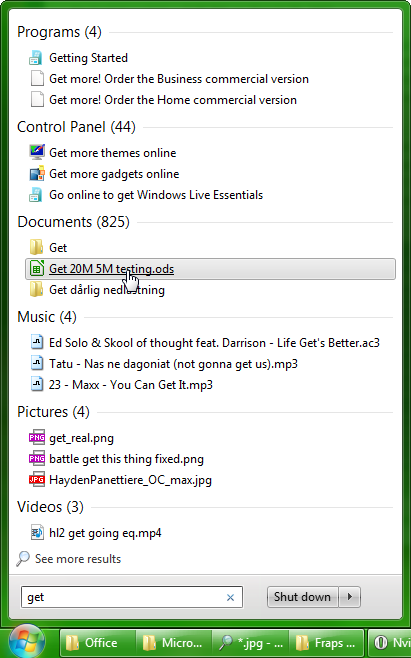411x658 pixels.
Task: Switch to the Office taskbar folder
Action: [x=97, y=643]
